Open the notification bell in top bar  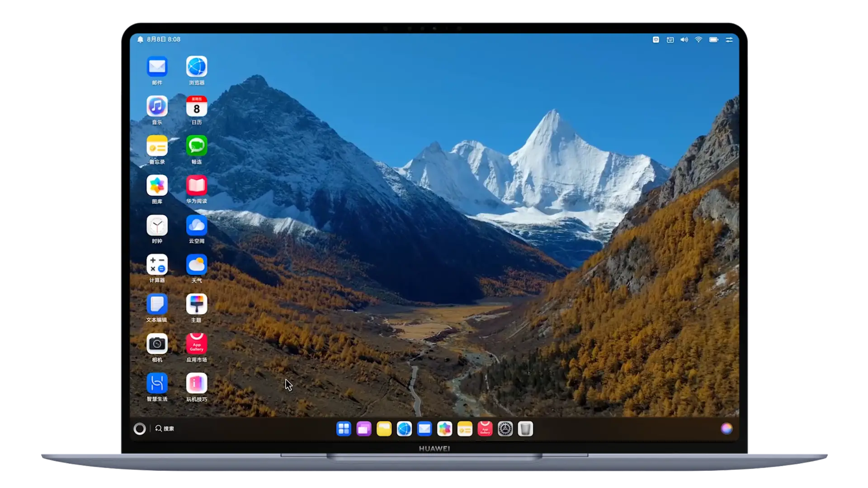pos(140,40)
